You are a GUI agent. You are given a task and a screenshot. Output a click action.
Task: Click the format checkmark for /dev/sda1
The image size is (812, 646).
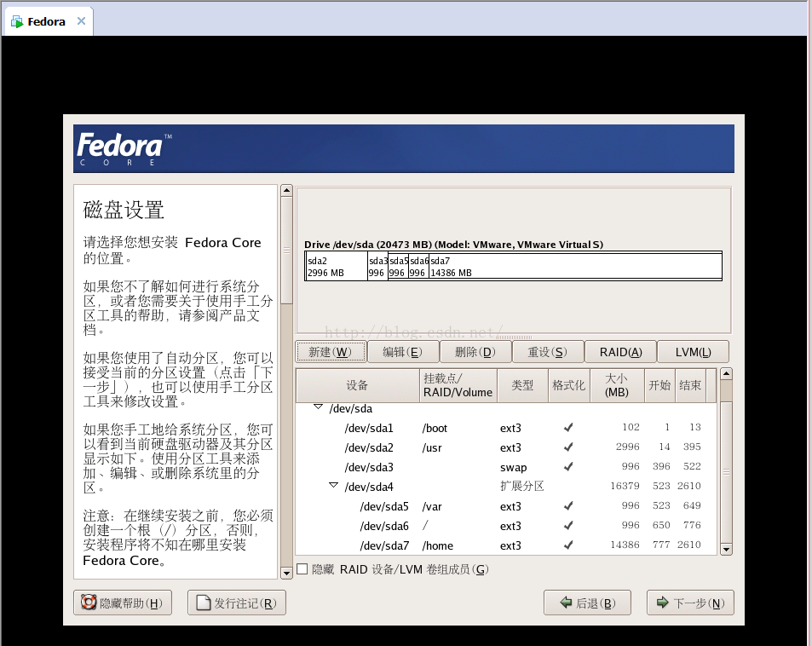tap(568, 427)
